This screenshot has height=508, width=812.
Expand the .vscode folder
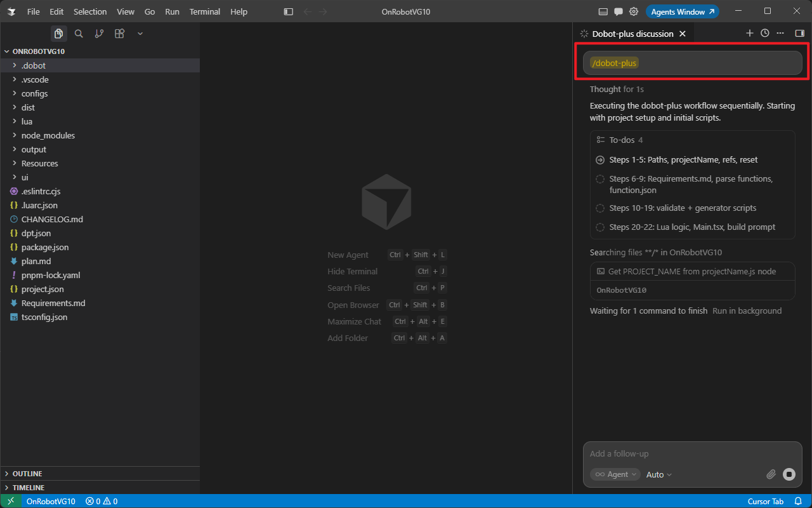100,79
